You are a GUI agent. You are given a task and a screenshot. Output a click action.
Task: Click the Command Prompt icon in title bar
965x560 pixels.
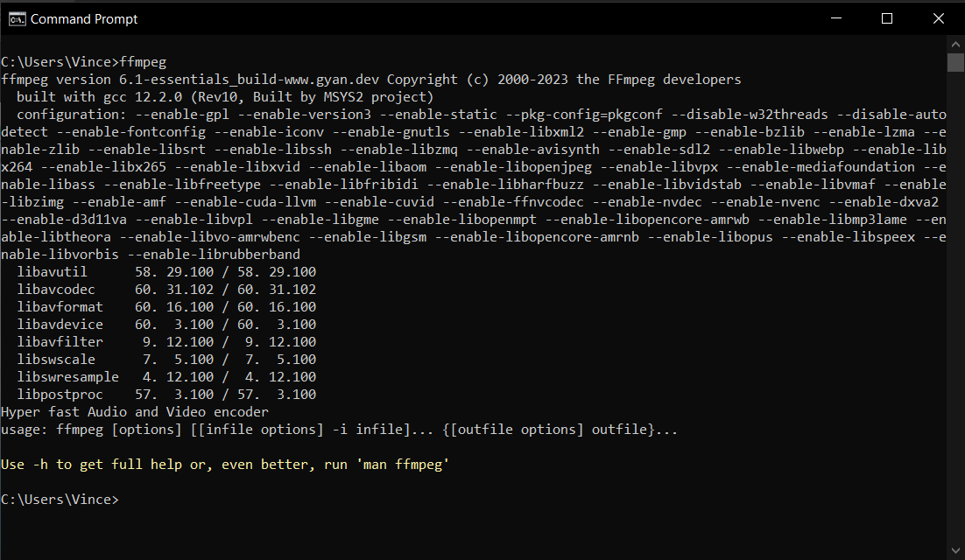point(16,17)
